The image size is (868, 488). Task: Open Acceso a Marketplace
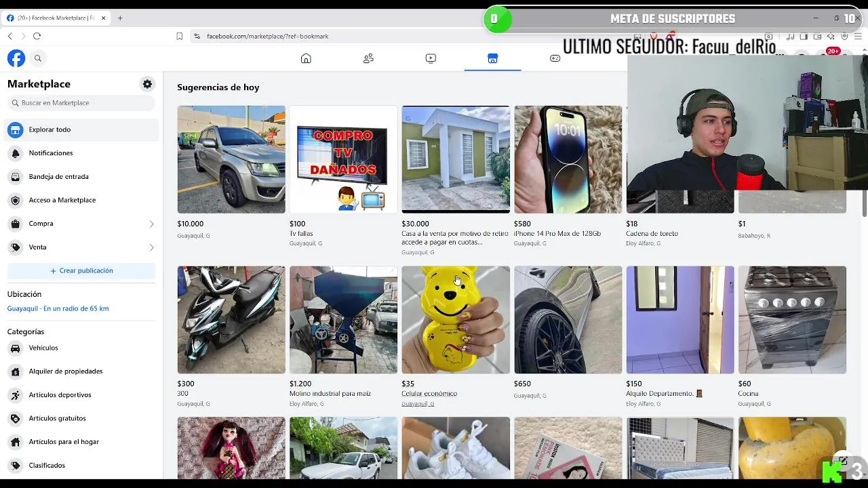pos(81,200)
